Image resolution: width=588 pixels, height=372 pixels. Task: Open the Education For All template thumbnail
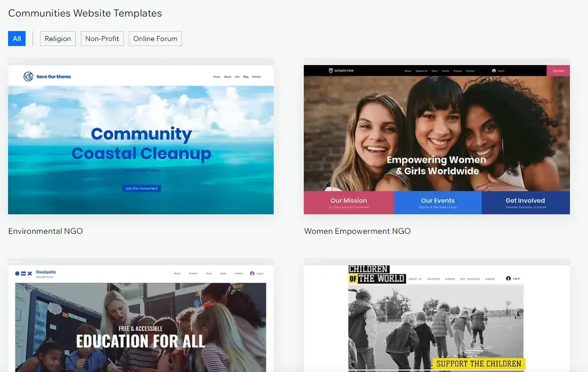140,320
